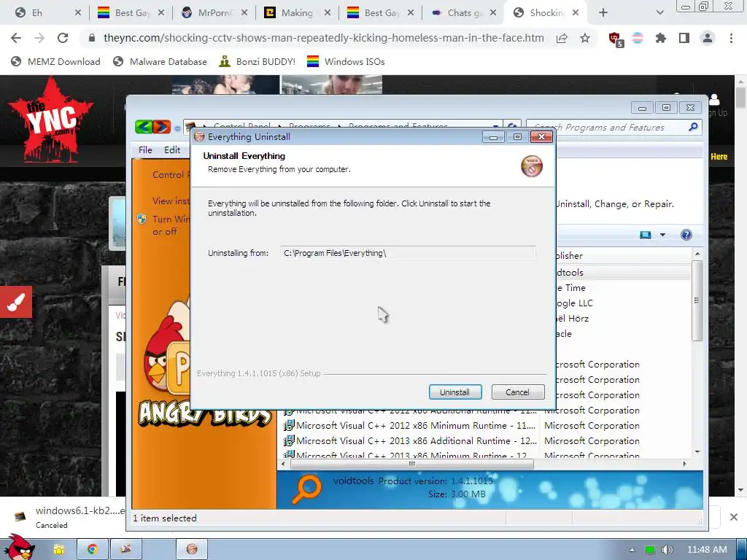747x560 pixels.
Task: Bookmark this page with the star icon
Action: [x=585, y=38]
